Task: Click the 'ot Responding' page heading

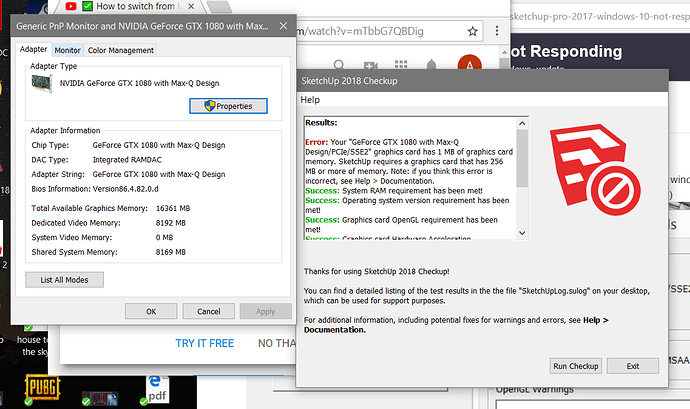Action: pos(566,51)
